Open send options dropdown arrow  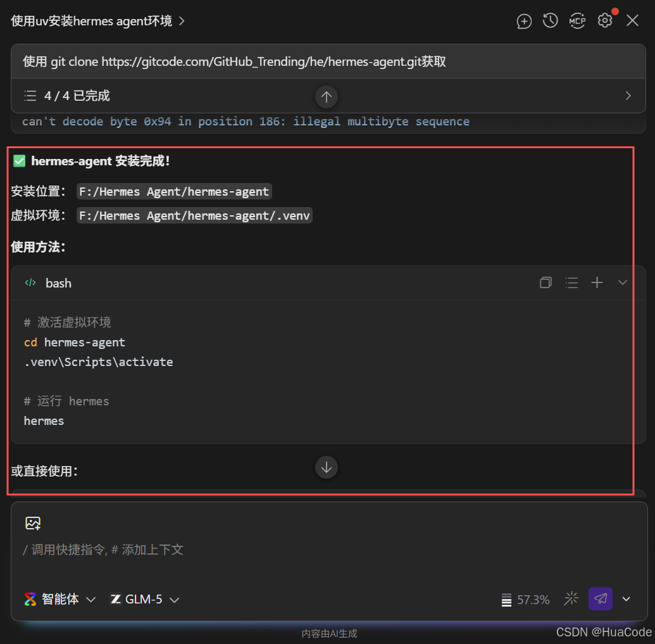tap(626, 599)
